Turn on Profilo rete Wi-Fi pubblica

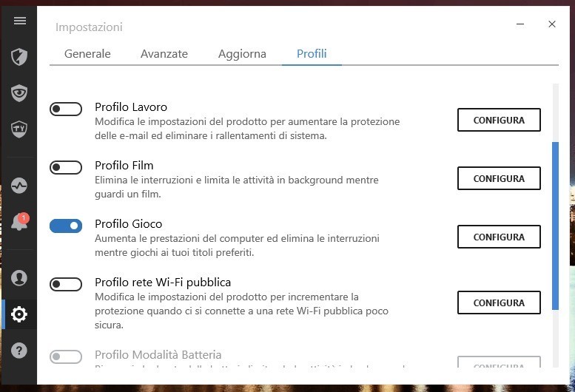66,285
